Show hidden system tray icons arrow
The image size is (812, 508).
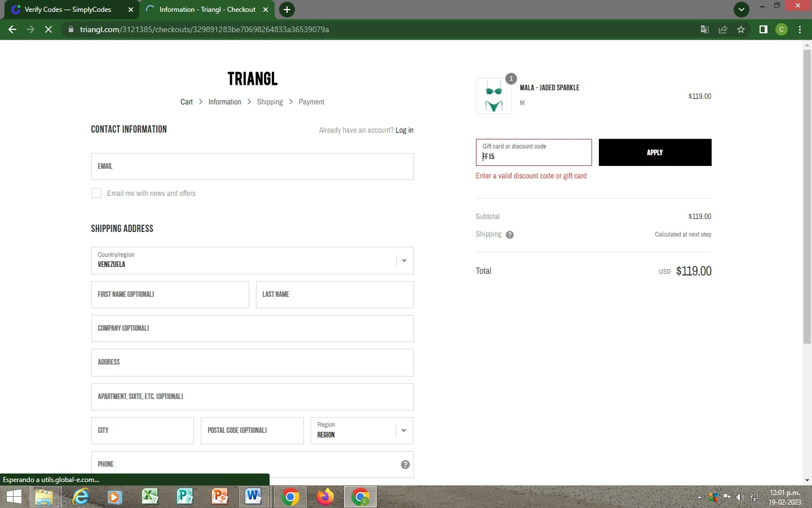click(699, 497)
